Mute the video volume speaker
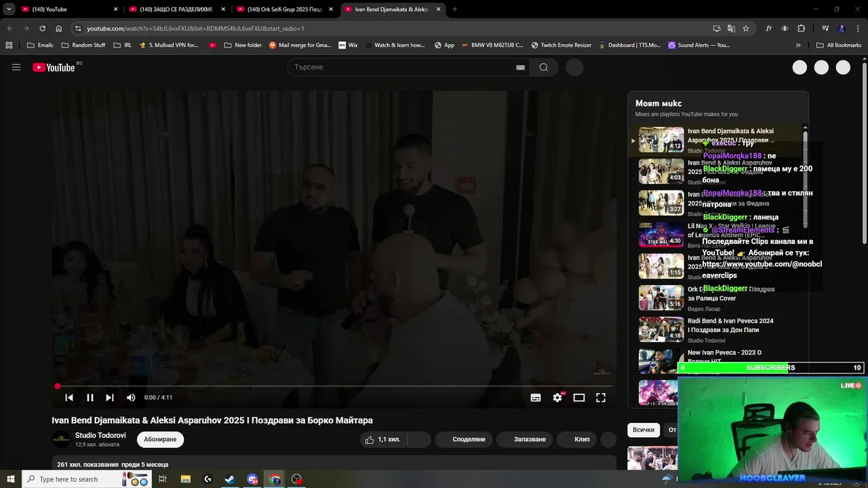The image size is (868, 488). (131, 397)
